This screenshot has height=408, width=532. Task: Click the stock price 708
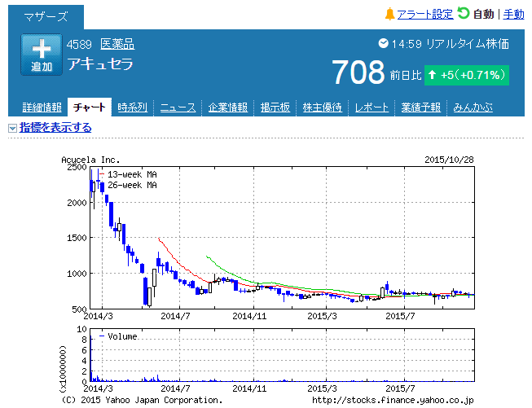pyautogui.click(x=358, y=72)
